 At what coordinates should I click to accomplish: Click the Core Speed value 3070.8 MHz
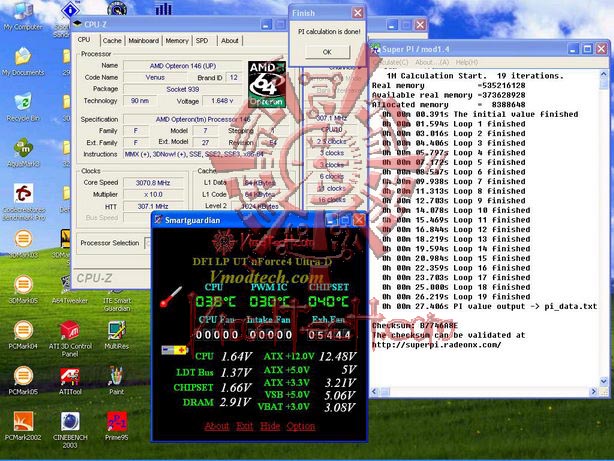153,183
